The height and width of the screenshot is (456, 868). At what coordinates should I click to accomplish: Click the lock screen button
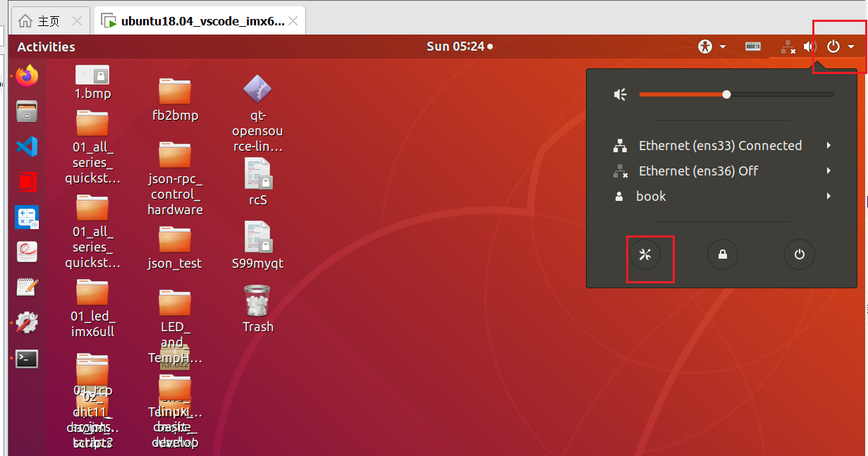[723, 254]
